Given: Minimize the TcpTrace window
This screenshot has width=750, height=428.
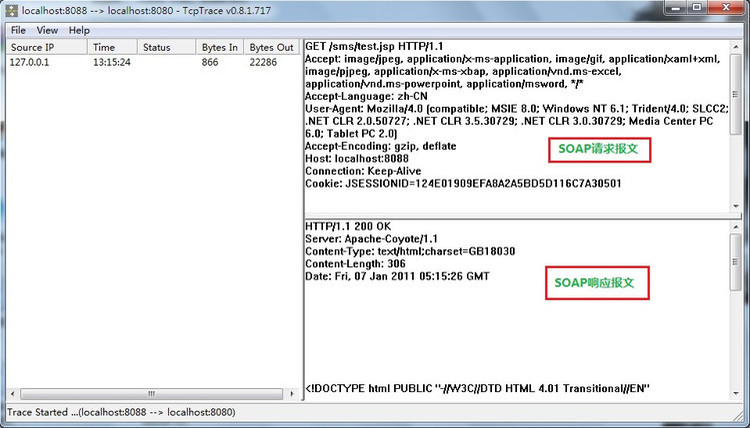Looking at the screenshot, I should coord(675,8).
